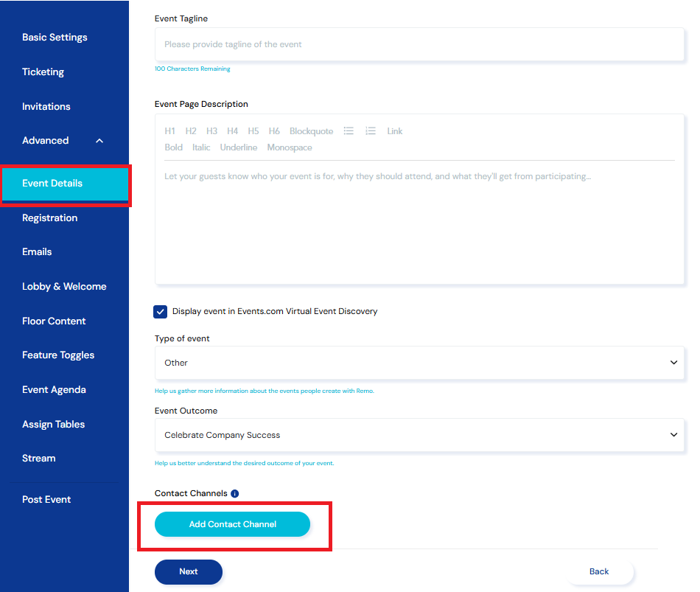
Task: Click the Next button
Action: click(x=189, y=571)
